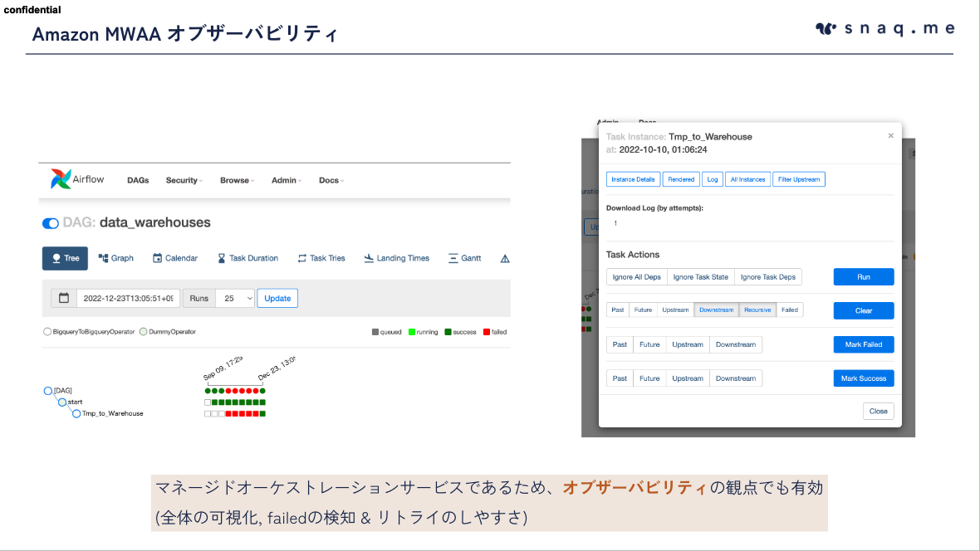Screen dimensions: 980x551
Task: Close the Task Instance dialog with X
Action: [x=890, y=135]
